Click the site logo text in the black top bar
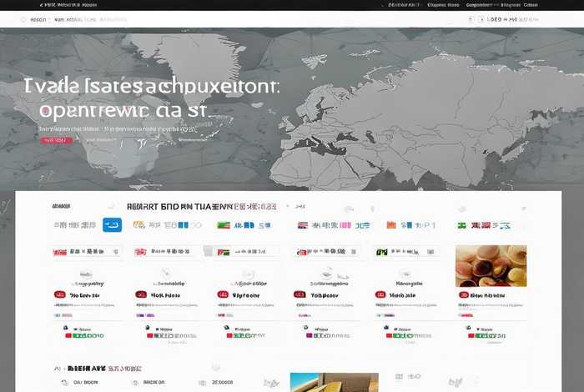 pos(67,5)
